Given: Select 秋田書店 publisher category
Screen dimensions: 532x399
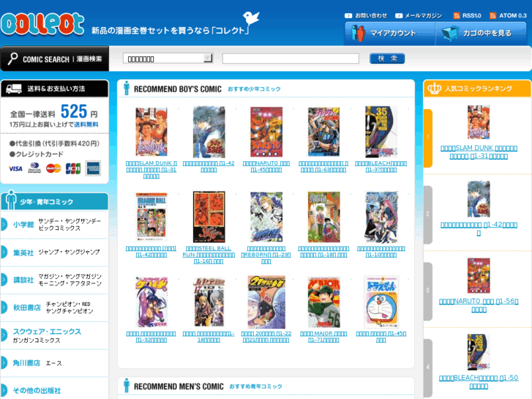Looking at the screenshot, I should [x=27, y=307].
